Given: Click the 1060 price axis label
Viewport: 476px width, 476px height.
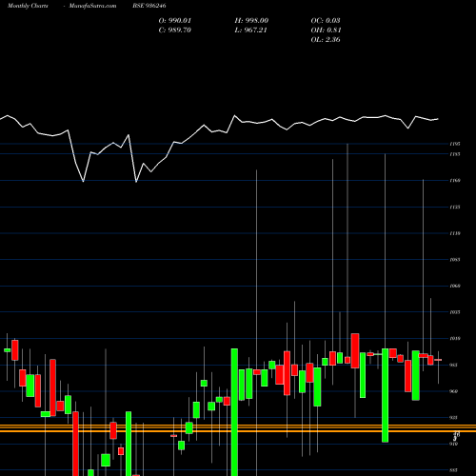Looking at the screenshot, I should (x=455, y=286).
